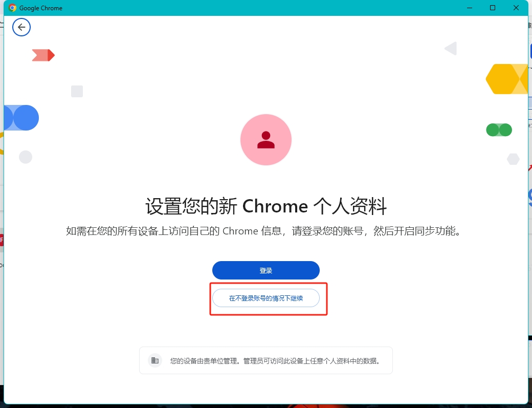This screenshot has width=532, height=408.
Task: Click the sync description subtitle text
Action: (263, 231)
